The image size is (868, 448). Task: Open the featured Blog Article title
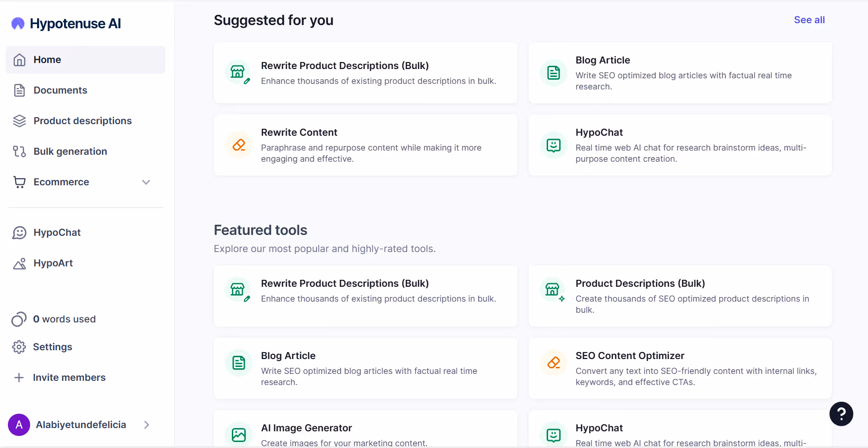pyautogui.click(x=288, y=356)
